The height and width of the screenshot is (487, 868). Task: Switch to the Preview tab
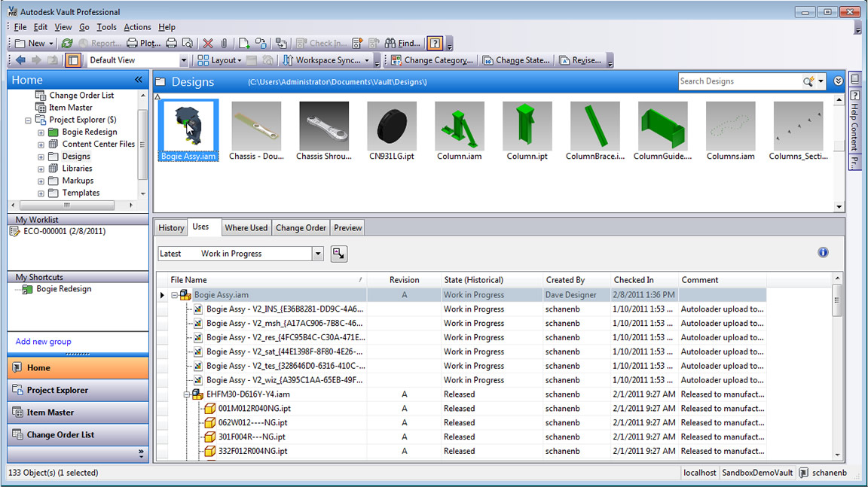click(347, 228)
